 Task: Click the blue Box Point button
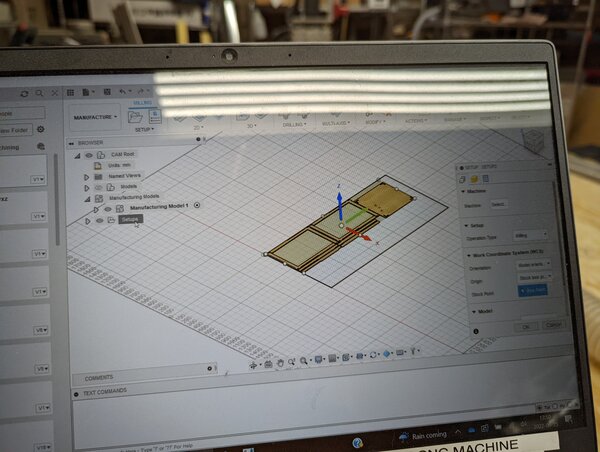(533, 290)
